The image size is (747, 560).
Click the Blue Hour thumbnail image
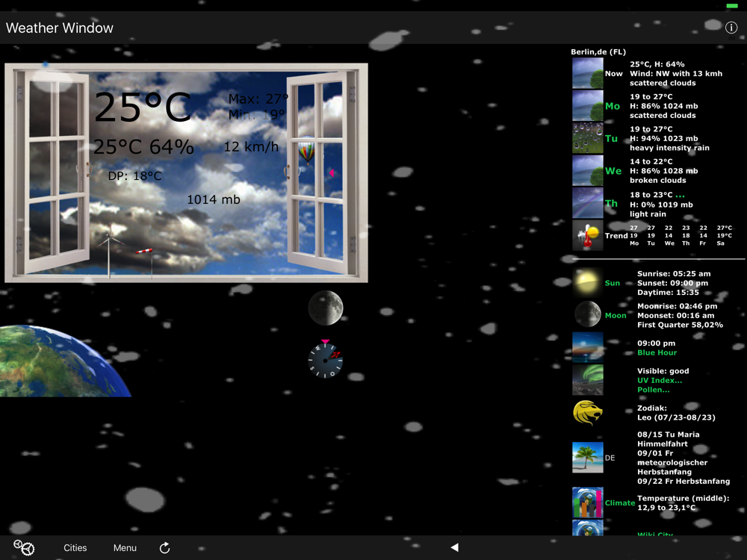tap(587, 347)
